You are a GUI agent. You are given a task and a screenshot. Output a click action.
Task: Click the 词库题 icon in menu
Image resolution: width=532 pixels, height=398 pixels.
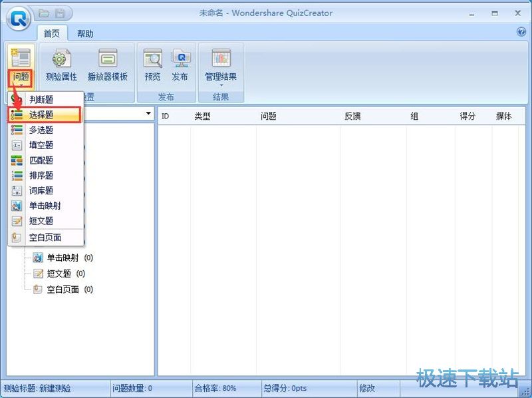click(17, 190)
